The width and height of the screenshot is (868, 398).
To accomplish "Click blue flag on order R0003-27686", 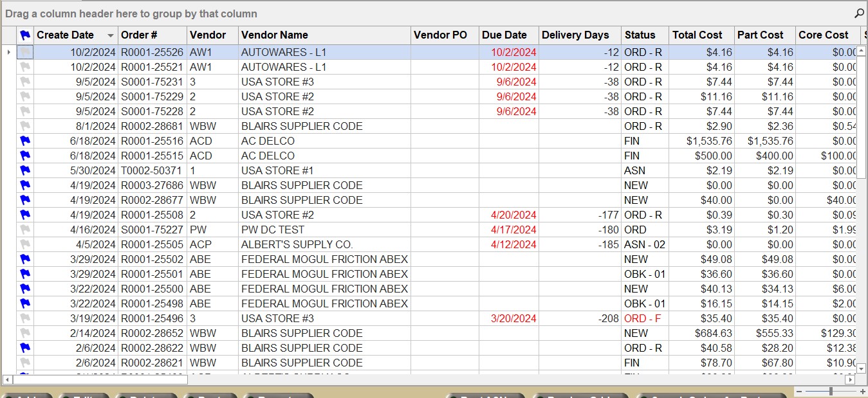I will coord(25,185).
